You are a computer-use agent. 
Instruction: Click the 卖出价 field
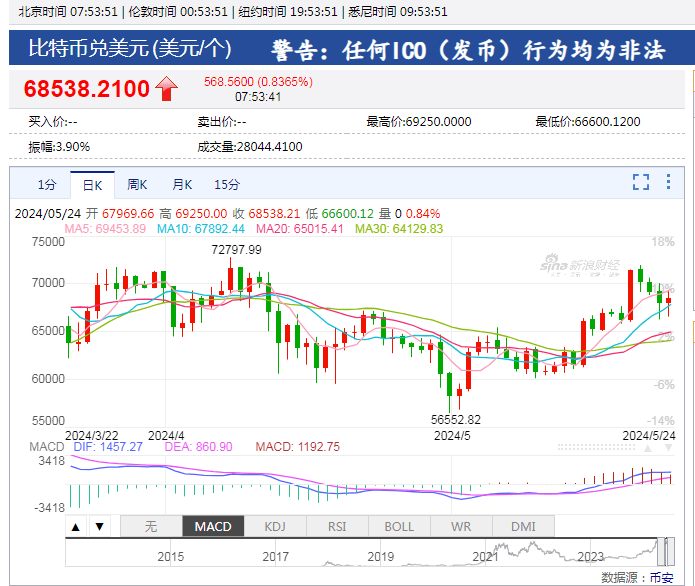pos(222,121)
